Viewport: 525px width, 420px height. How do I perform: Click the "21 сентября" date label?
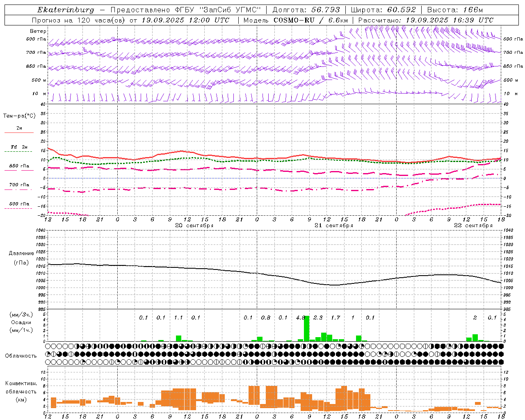tap(334, 226)
